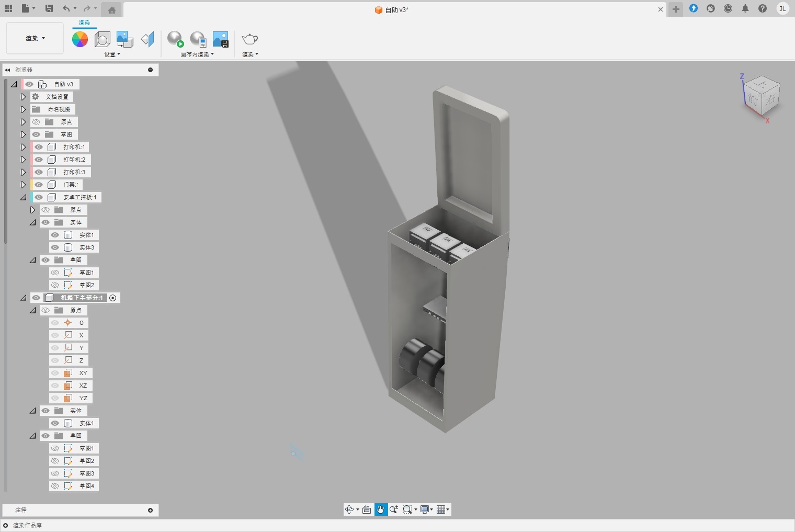This screenshot has height=532, width=795.
Task: Open the 画布内渲染 dropdown menu
Action: pyautogui.click(x=197, y=54)
